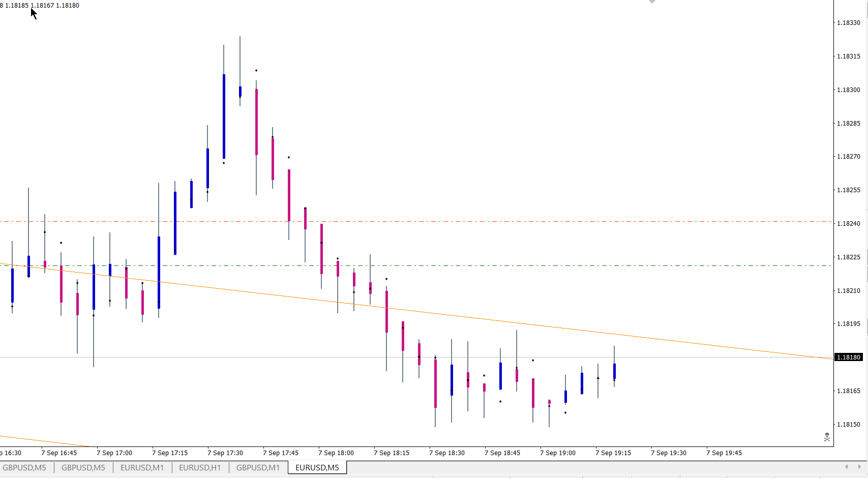Click the 7 Sep 18:30 time label
The height and width of the screenshot is (478, 868).
point(447,453)
